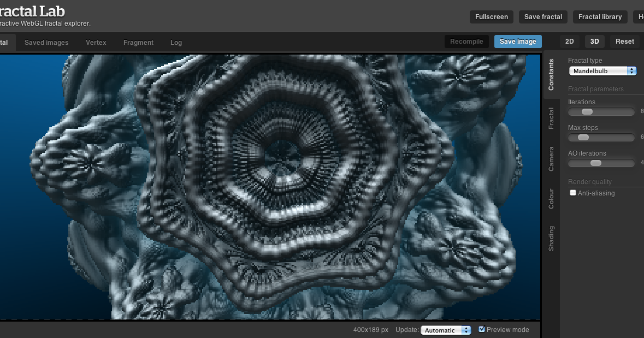Open the Saved images tab
Viewport: 644px width, 338px height.
(x=46, y=43)
